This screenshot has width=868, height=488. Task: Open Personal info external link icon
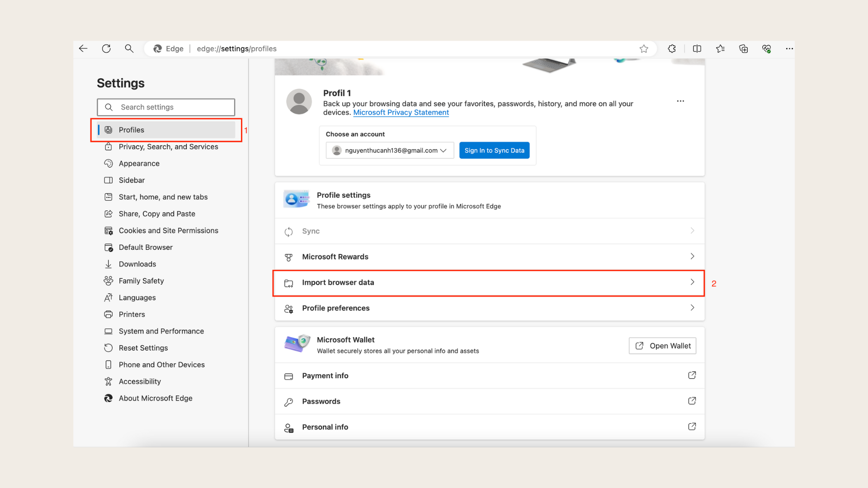pos(692,427)
